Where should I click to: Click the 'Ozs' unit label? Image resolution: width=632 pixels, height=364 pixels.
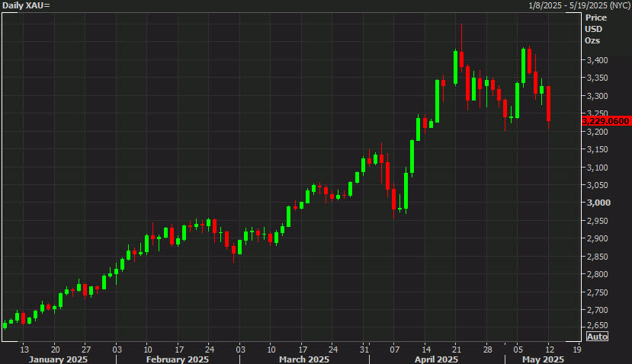click(592, 40)
